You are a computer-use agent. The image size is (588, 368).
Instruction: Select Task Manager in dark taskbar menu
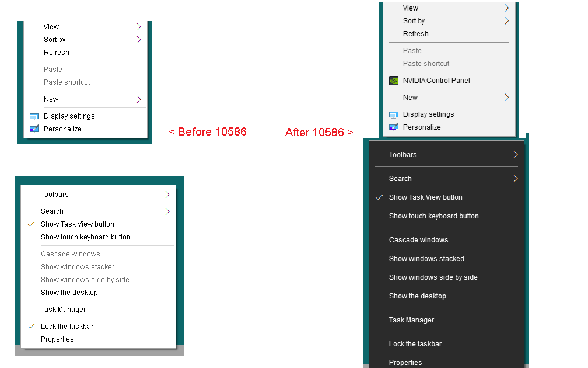(411, 320)
